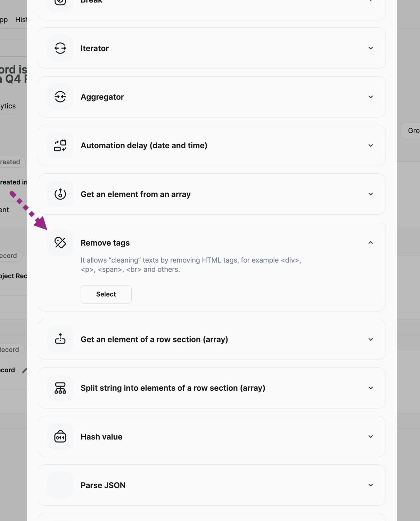The height and width of the screenshot is (521, 420).
Task: Expand the Iterator section
Action: pyautogui.click(x=370, y=48)
